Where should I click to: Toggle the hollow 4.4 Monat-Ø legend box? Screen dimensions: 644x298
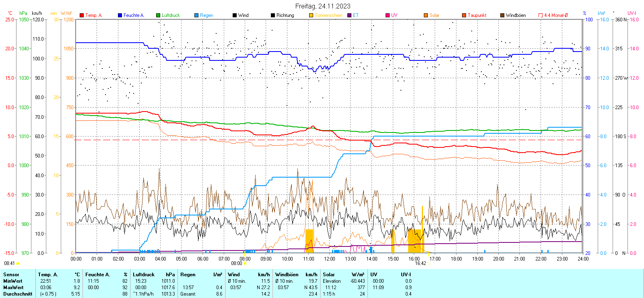click(x=541, y=15)
